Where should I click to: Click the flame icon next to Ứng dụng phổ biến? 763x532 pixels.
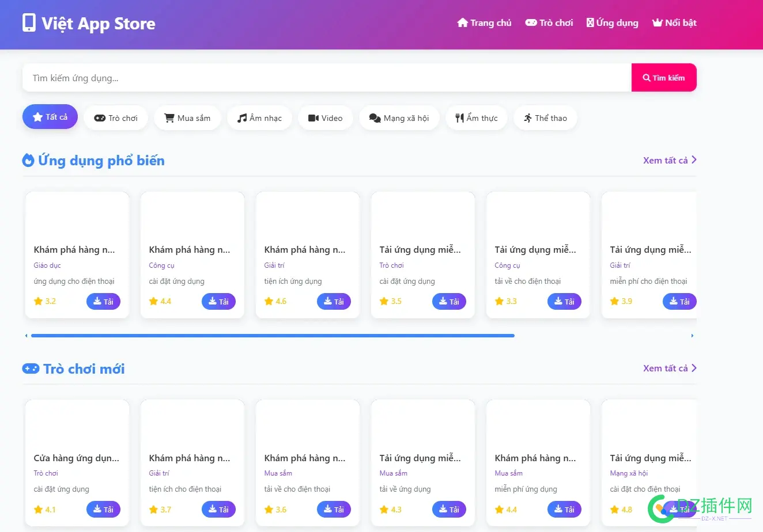pyautogui.click(x=28, y=161)
